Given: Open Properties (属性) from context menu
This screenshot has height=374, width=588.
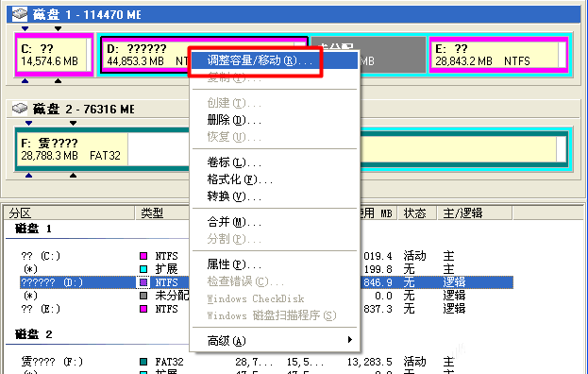Looking at the screenshot, I should point(275,264).
